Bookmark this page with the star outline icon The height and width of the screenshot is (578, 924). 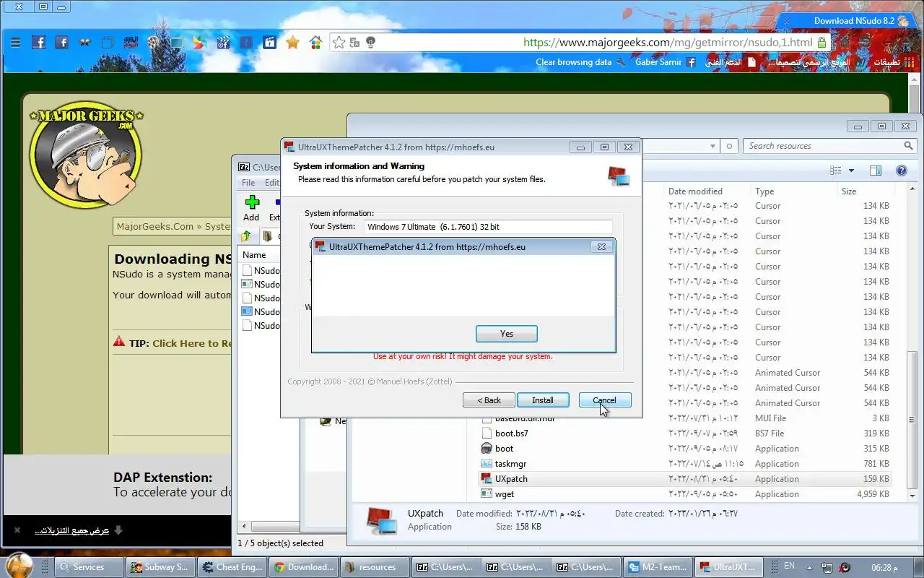[339, 43]
